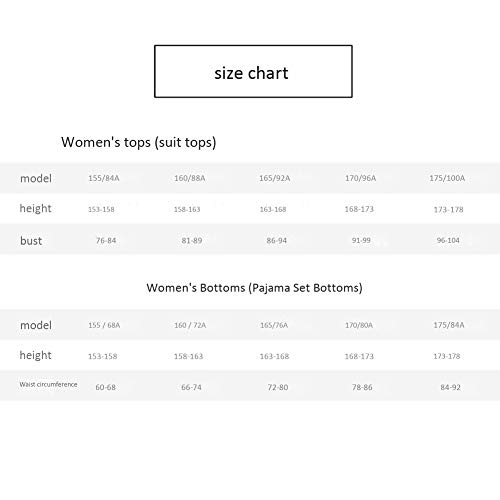This screenshot has height=500, width=500.
Task: Select waist value 84-92
Action: click(x=450, y=387)
